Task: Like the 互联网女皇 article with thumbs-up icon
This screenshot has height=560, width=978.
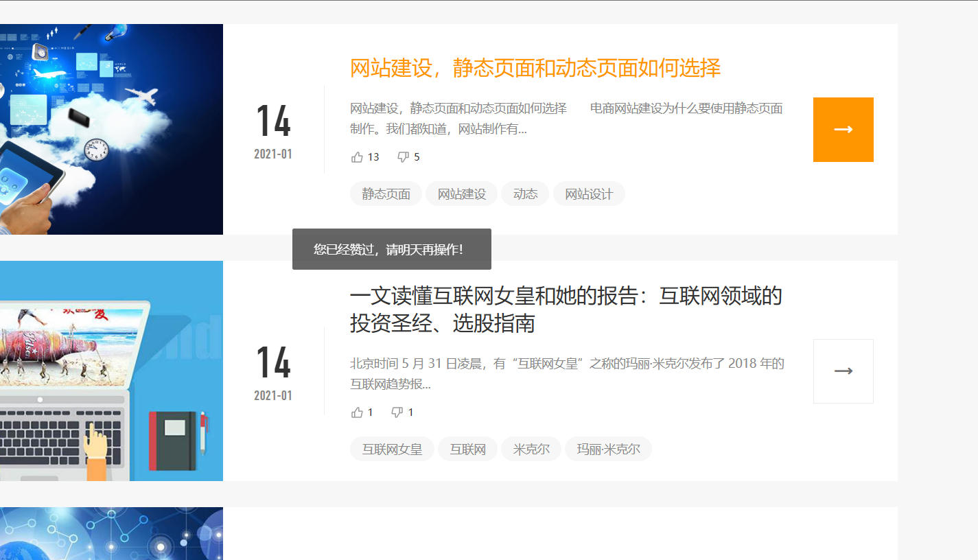Action: [x=357, y=412]
